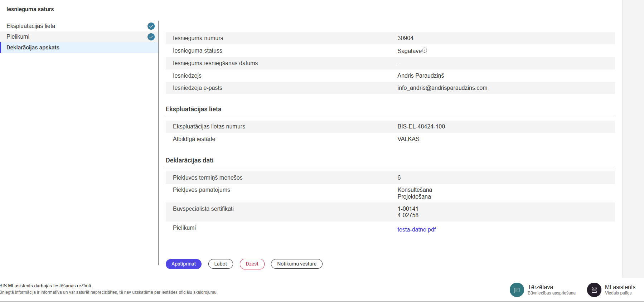Viewport: 644px width, 302px height.
Task: Click the Labot button
Action: [x=221, y=264]
